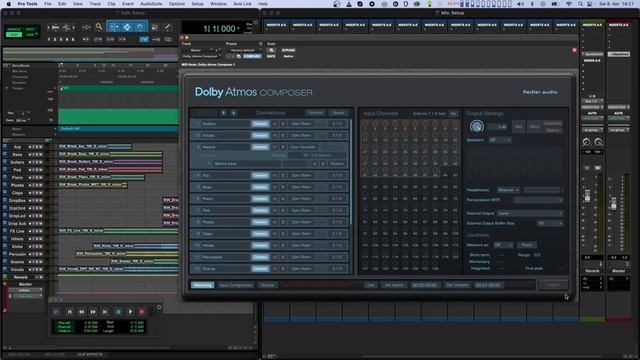Select the Scrubber speaker tool
This screenshot has height=360, width=640.
point(155,27)
